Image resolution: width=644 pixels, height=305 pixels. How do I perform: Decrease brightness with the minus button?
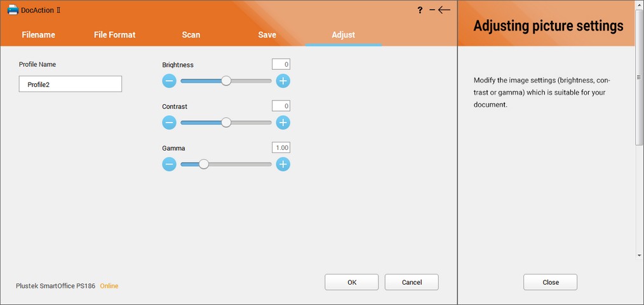pos(169,81)
